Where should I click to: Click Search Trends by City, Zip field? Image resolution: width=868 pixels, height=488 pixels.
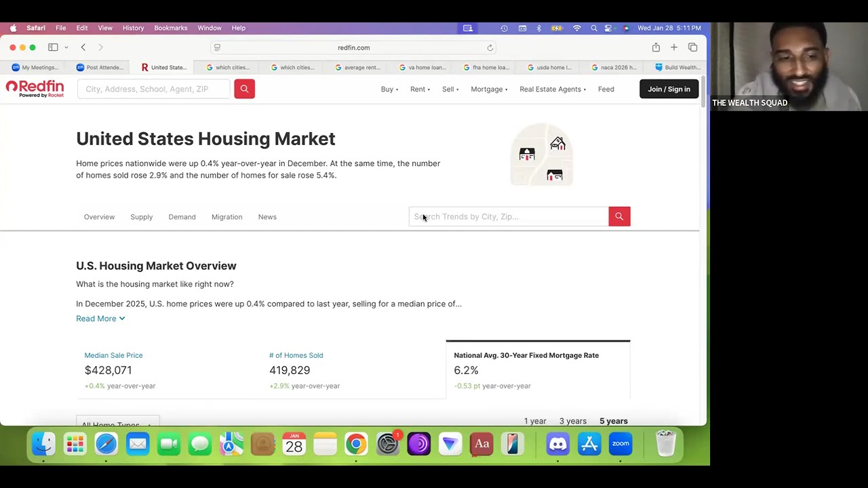point(509,216)
